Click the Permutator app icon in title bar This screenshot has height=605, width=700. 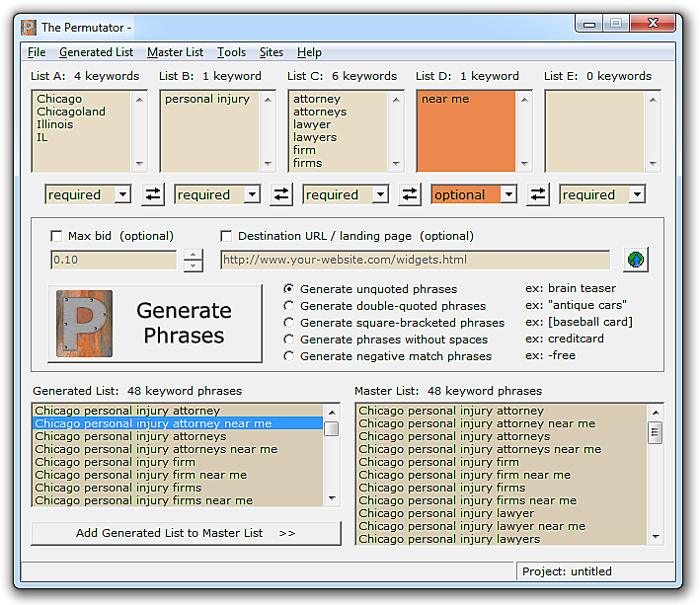[29, 27]
